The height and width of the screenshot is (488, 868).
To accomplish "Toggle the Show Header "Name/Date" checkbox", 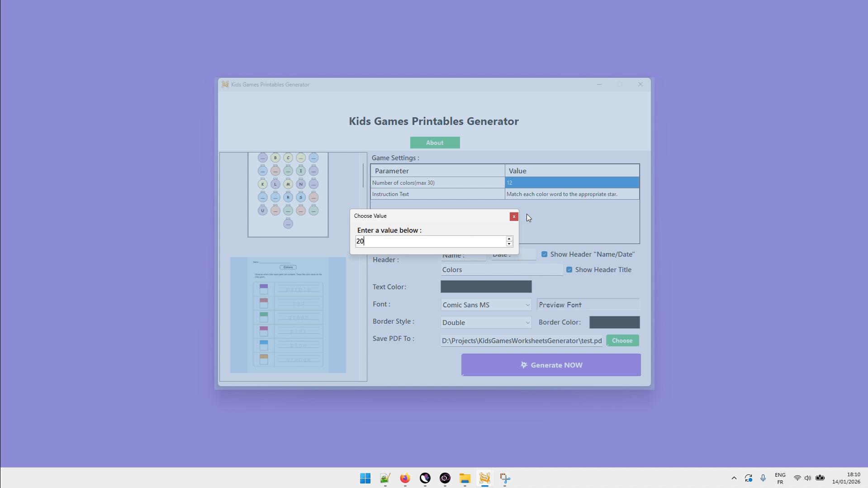I will point(544,254).
